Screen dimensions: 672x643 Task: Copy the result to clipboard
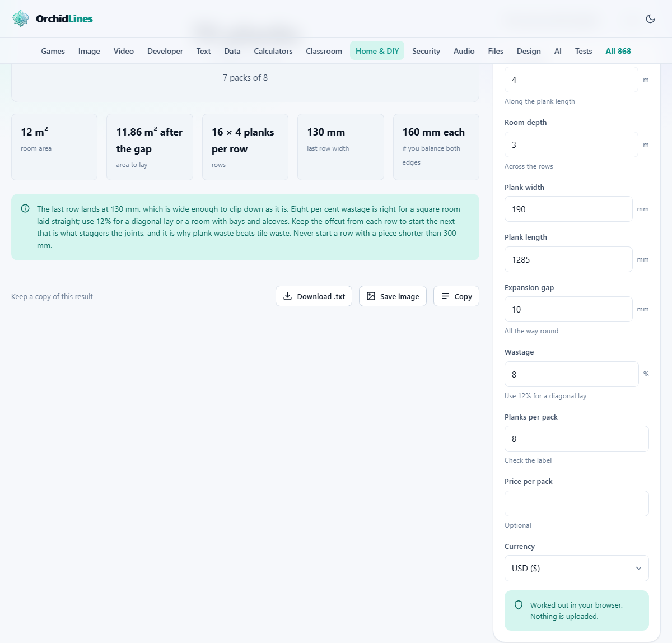pyautogui.click(x=456, y=296)
